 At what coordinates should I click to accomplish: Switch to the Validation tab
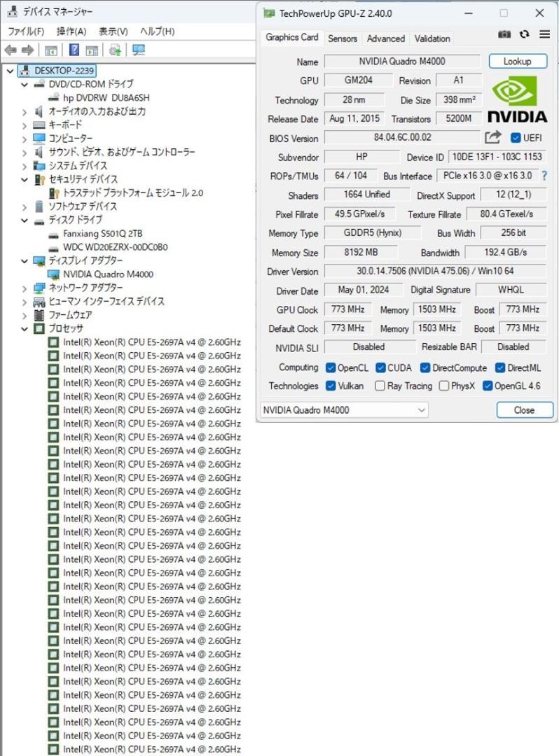point(432,38)
